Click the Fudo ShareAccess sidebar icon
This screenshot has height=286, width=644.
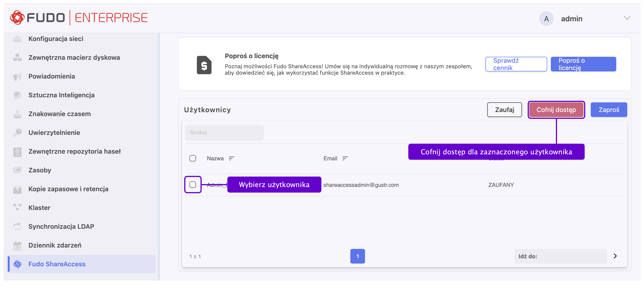[17, 264]
